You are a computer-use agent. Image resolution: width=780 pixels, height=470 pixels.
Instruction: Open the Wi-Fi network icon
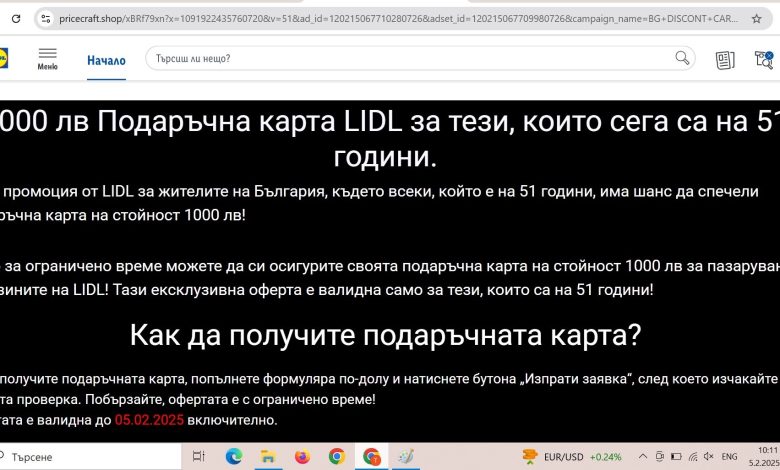pyautogui.click(x=693, y=457)
